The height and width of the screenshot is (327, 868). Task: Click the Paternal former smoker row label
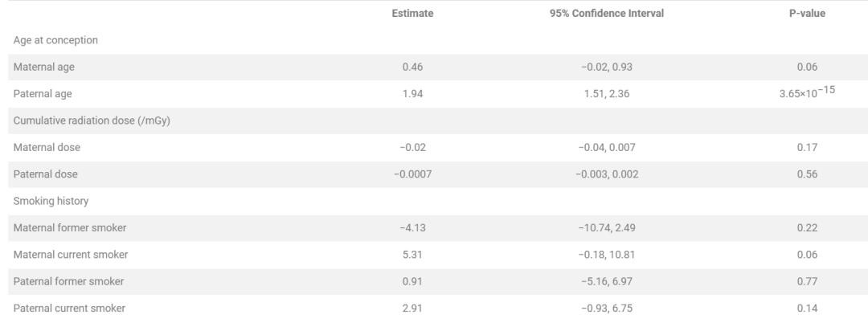point(68,281)
